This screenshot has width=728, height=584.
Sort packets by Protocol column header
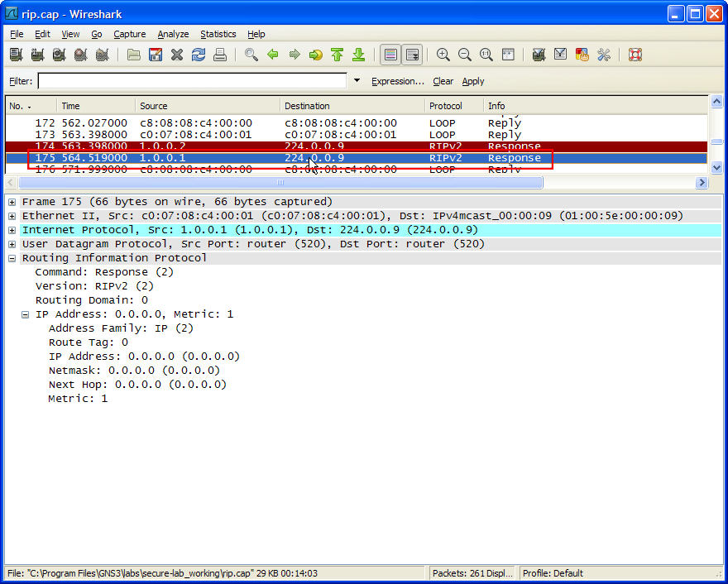454,106
